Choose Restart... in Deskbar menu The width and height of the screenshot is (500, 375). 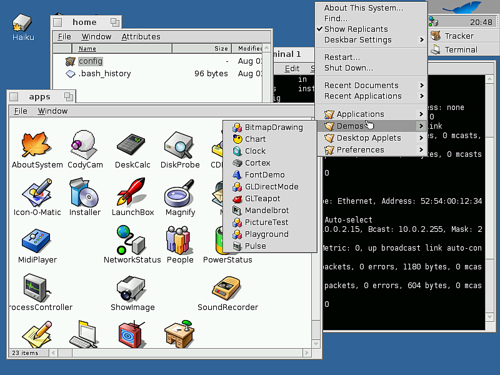pos(371,57)
